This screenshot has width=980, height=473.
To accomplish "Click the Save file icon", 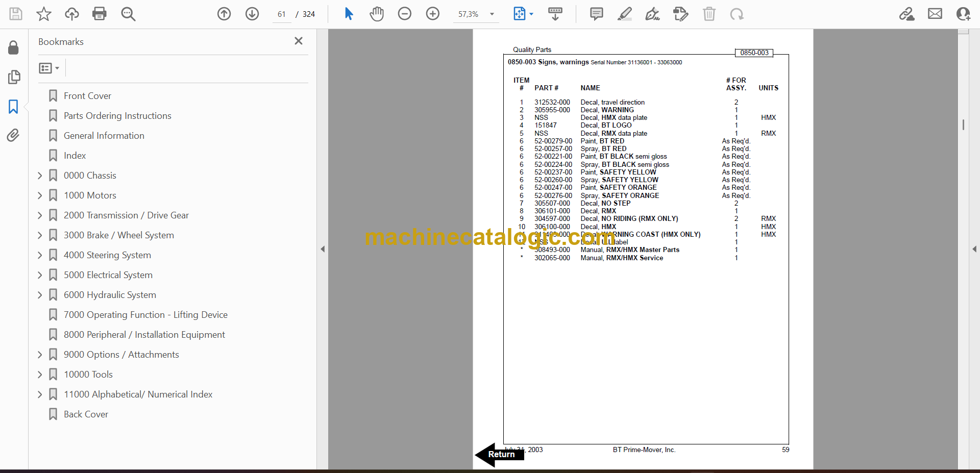I will (x=16, y=14).
